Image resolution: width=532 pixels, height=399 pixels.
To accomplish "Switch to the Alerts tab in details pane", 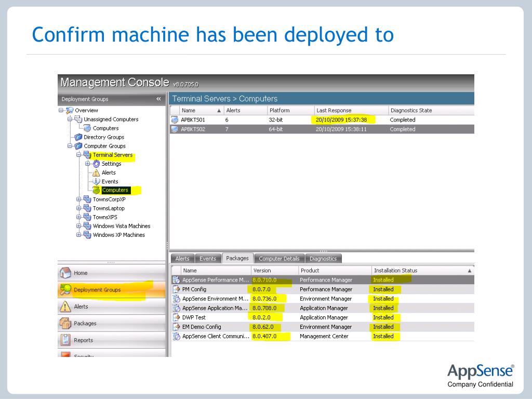I will point(182,259).
